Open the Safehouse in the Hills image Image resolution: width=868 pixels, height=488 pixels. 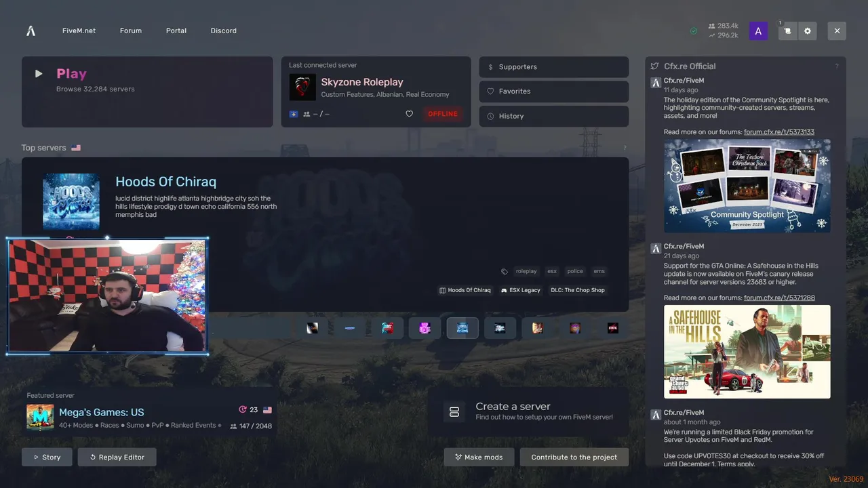point(747,352)
